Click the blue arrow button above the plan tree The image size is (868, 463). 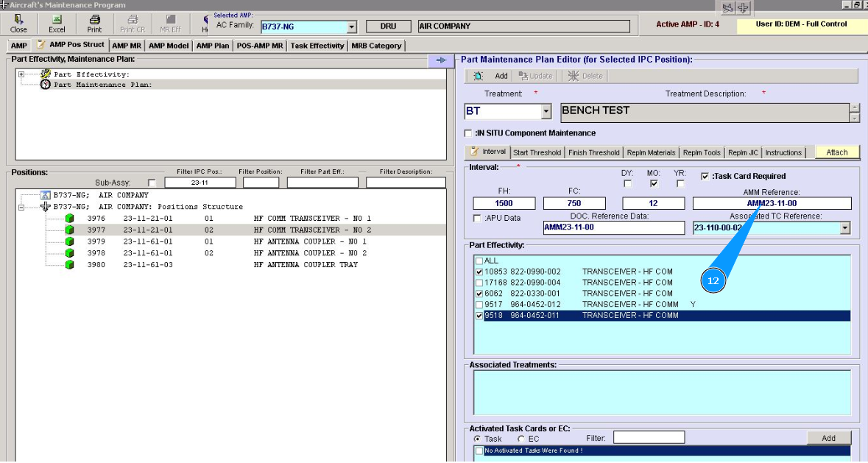(x=441, y=60)
